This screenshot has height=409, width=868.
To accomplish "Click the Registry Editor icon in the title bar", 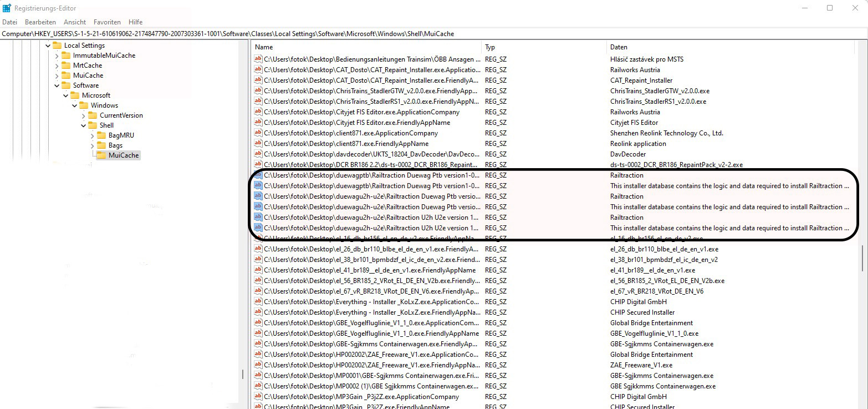I will (x=7, y=8).
